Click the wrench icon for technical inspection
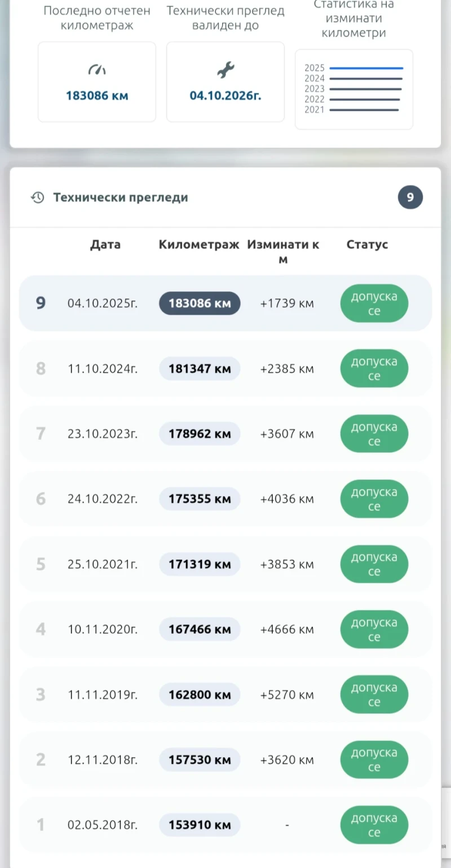The width and height of the screenshot is (451, 868). (225, 70)
